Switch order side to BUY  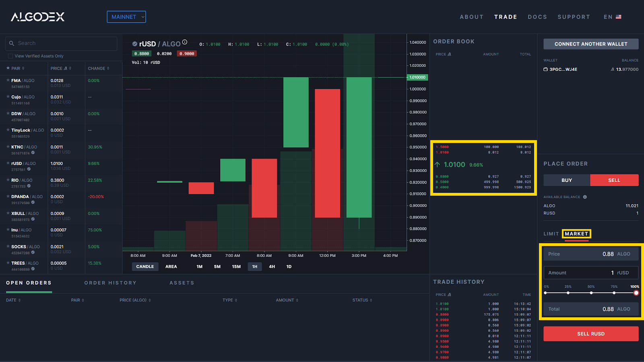(567, 180)
